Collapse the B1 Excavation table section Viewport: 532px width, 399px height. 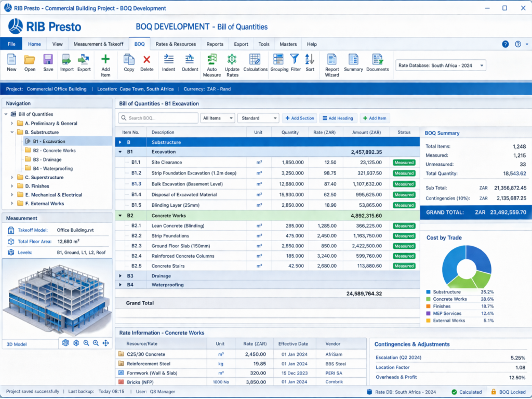coord(120,152)
